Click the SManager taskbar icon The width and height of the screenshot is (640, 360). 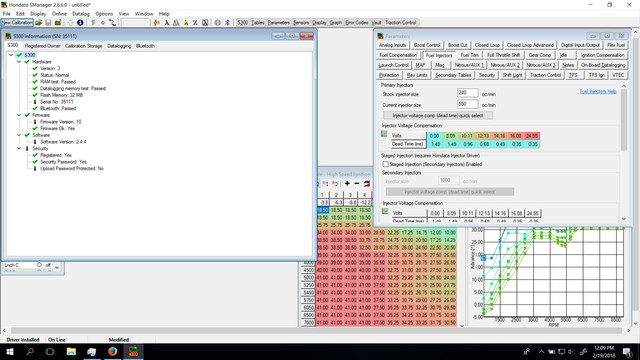tap(133, 351)
